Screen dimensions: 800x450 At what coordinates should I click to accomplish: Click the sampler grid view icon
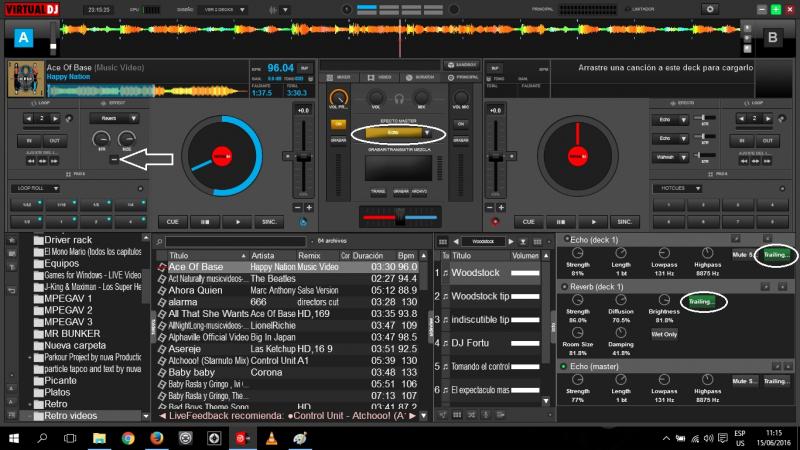pyautogui.click(x=443, y=241)
